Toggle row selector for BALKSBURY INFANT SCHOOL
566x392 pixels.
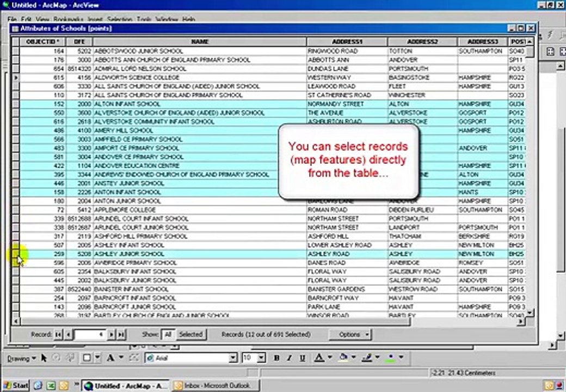(16, 272)
